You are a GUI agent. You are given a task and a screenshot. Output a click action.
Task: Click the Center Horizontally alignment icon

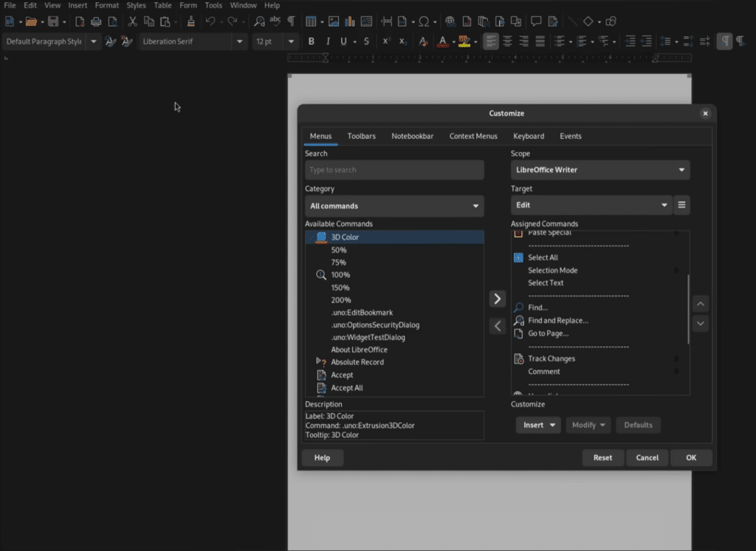[507, 41]
